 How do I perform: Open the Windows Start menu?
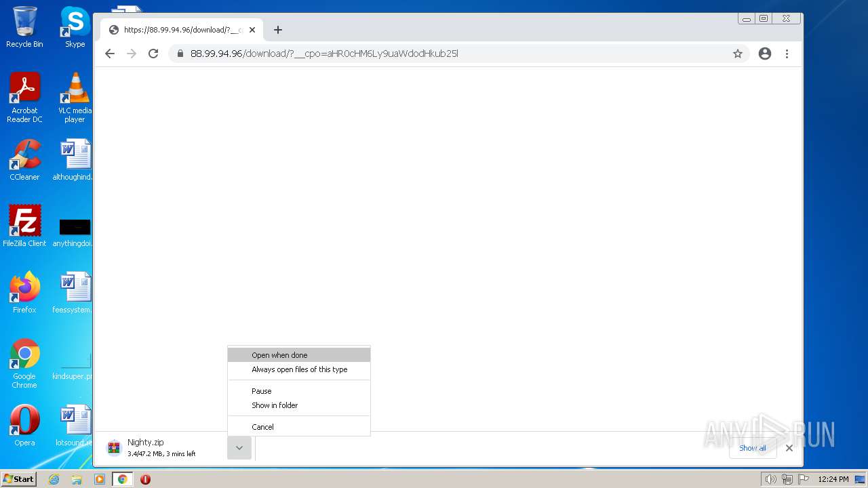click(x=18, y=479)
